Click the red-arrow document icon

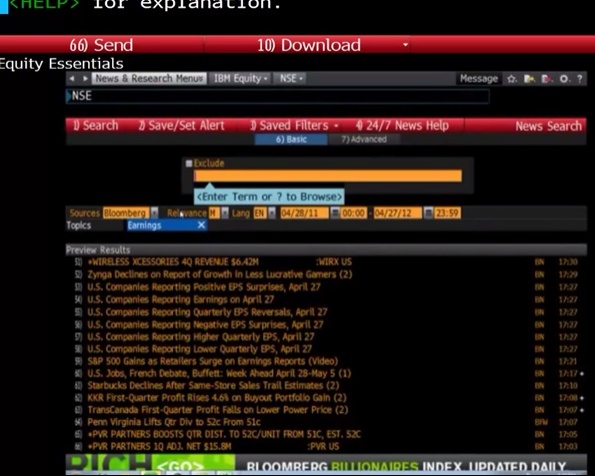547,79
